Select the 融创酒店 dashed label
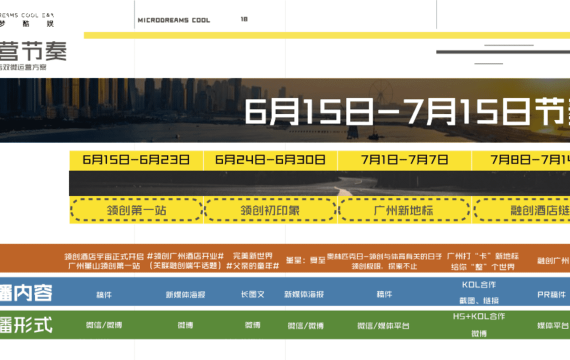 click(522, 210)
